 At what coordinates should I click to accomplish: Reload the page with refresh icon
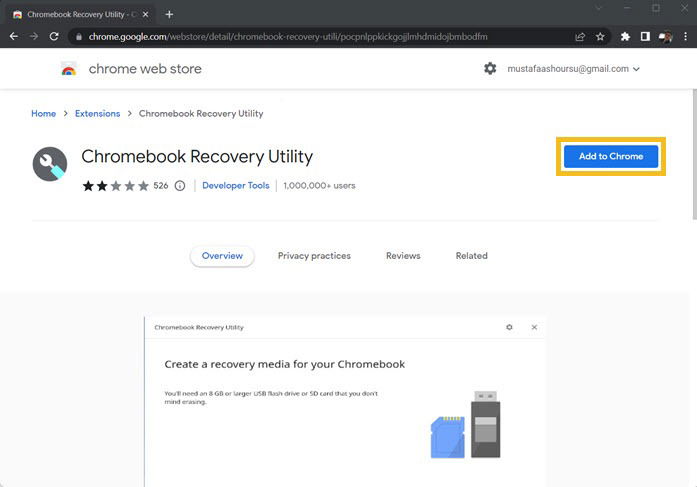[54, 36]
